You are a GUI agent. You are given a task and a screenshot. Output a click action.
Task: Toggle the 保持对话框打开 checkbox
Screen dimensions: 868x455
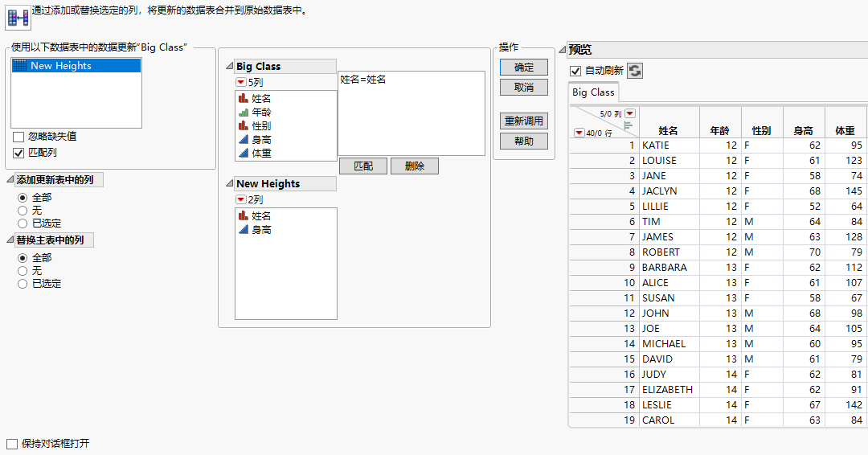click(x=12, y=444)
